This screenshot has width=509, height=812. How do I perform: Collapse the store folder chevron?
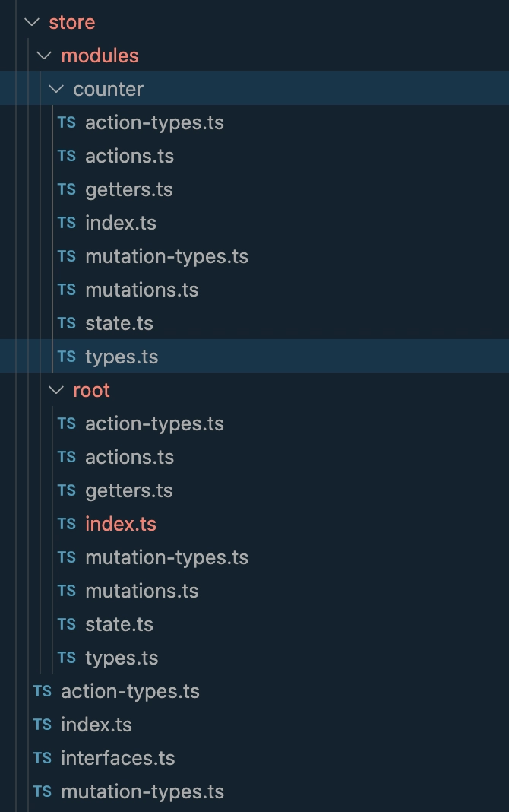point(32,22)
